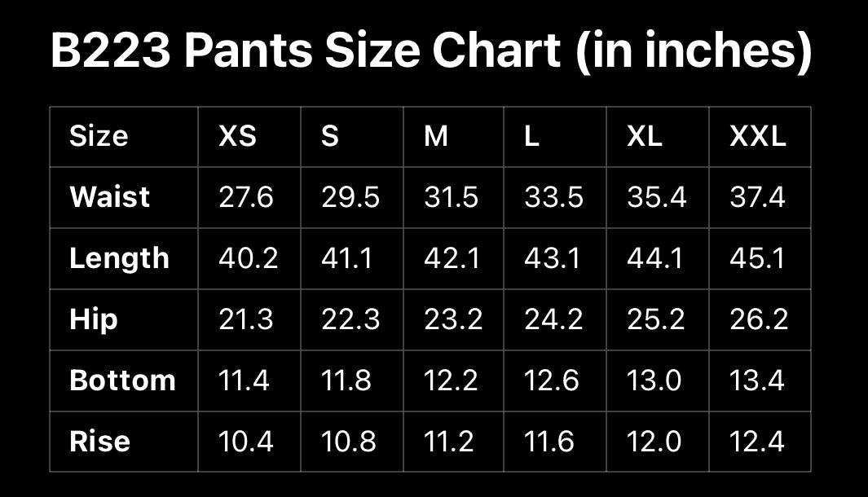Image resolution: width=868 pixels, height=497 pixels.
Task: Select the Rise row label
Action: [99, 442]
